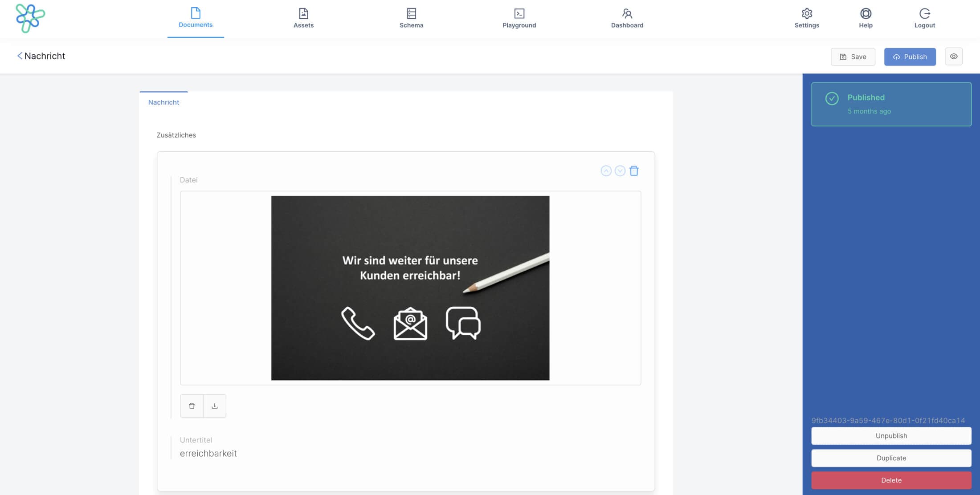Toggle the document preview with the eye icon
The width and height of the screenshot is (980, 495).
[954, 56]
